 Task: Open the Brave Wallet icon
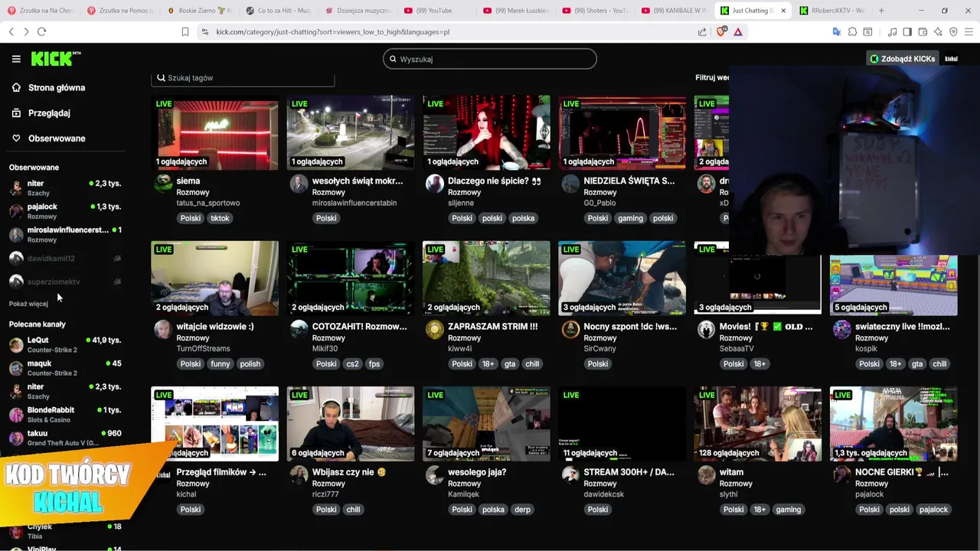pyautogui.click(x=923, y=31)
